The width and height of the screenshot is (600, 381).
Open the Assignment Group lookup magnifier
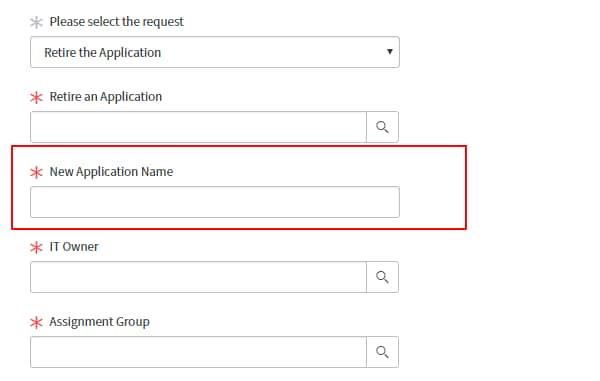pyautogui.click(x=382, y=352)
